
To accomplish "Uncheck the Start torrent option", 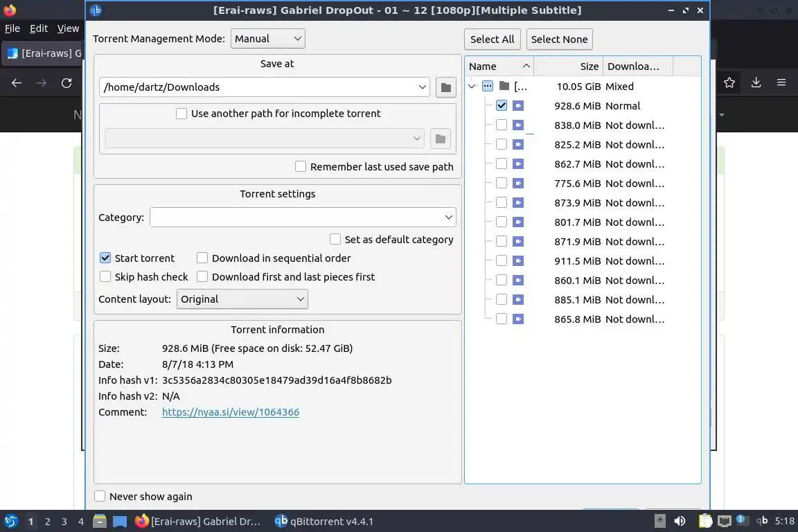I will click(x=105, y=258).
